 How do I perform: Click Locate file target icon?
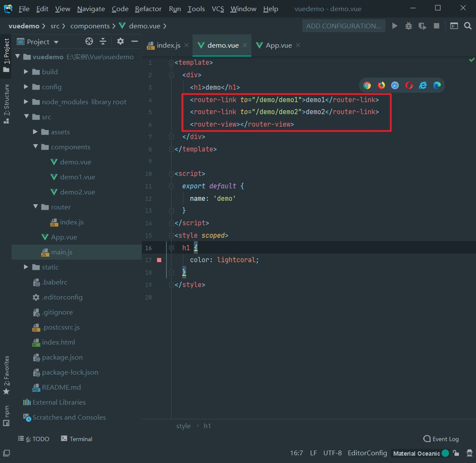coord(89,41)
